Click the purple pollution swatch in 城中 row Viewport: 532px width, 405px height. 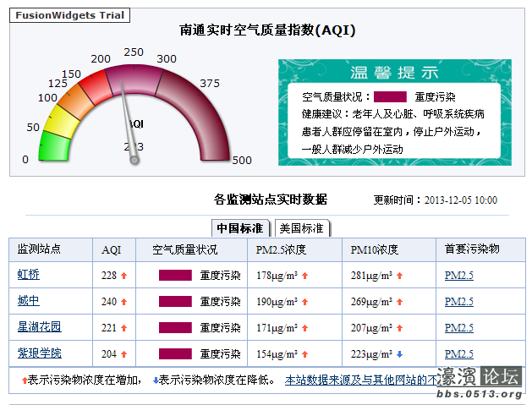click(x=175, y=301)
